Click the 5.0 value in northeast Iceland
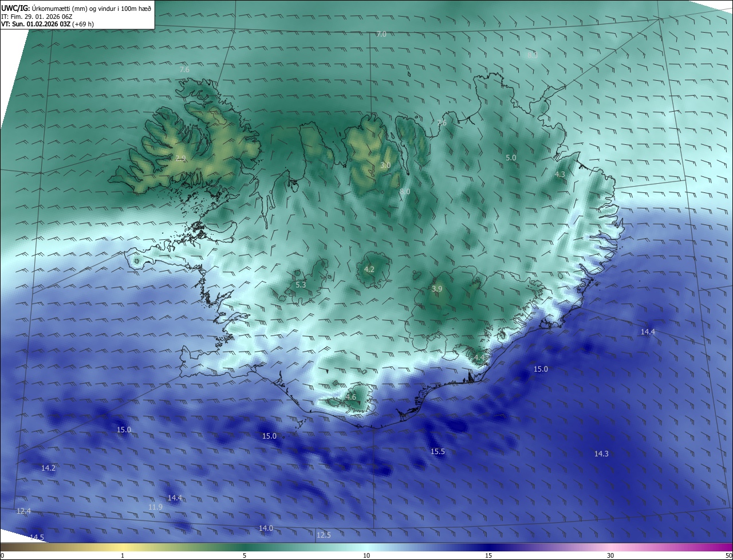Viewport: 733px width, 560px height. [511, 157]
